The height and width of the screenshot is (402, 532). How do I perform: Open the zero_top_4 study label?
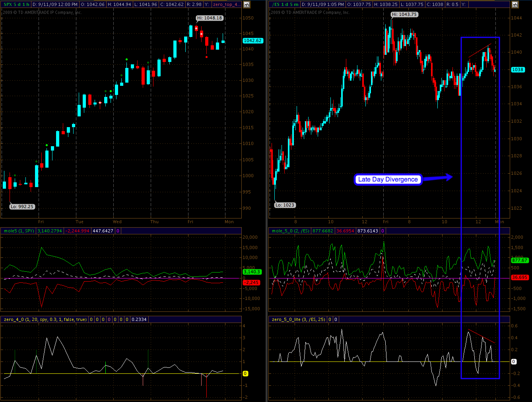pos(226,4)
